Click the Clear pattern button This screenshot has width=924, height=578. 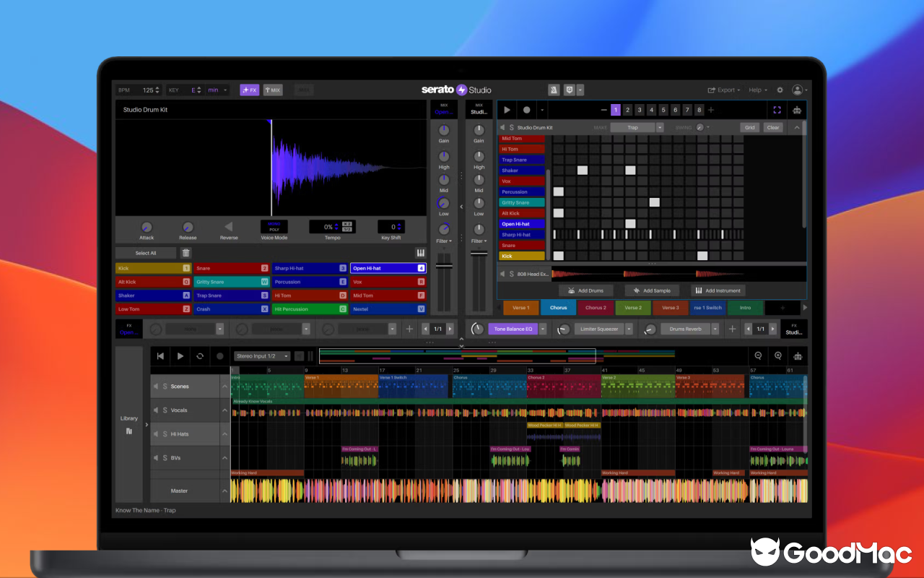pyautogui.click(x=772, y=127)
